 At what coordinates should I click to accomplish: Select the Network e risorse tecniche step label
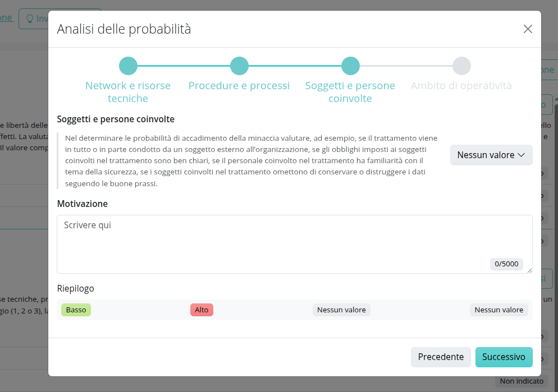point(128,92)
